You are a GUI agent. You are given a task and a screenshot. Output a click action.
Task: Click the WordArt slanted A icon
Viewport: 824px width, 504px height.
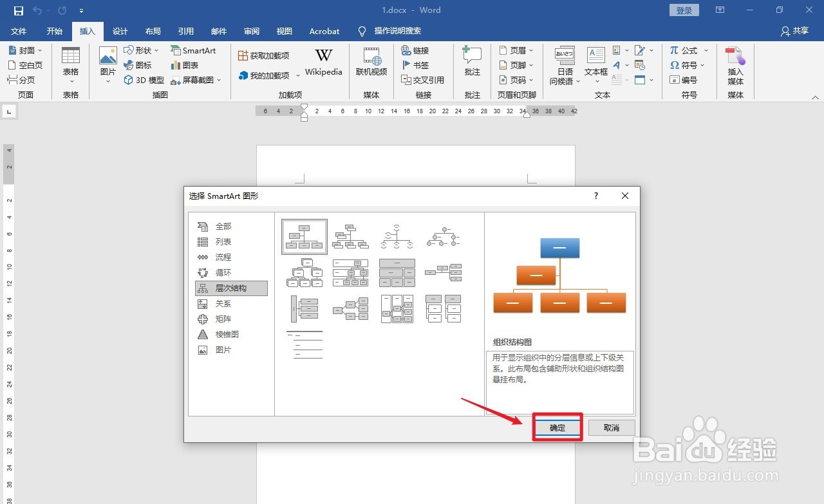pos(617,65)
